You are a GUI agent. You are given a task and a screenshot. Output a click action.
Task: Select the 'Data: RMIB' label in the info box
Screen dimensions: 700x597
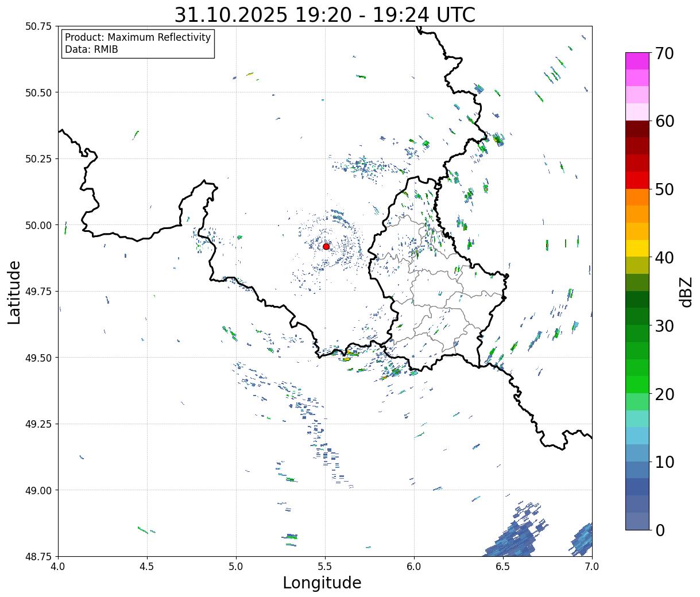pyautogui.click(x=91, y=50)
